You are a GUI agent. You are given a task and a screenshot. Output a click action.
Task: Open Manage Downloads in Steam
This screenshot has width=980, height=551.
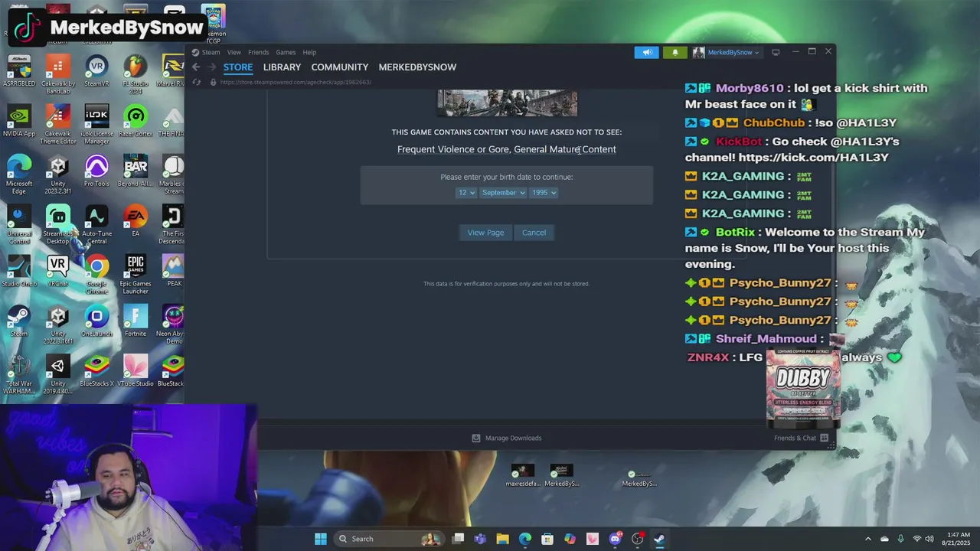(507, 438)
